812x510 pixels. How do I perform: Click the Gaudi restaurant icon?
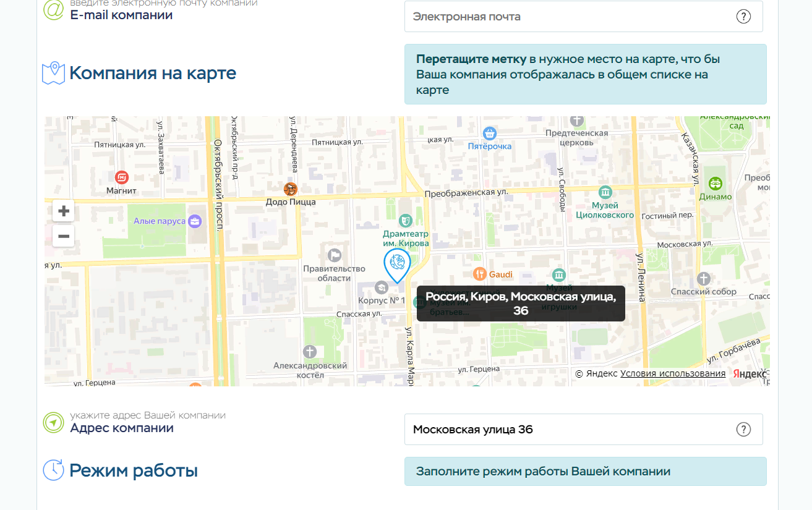pyautogui.click(x=480, y=273)
